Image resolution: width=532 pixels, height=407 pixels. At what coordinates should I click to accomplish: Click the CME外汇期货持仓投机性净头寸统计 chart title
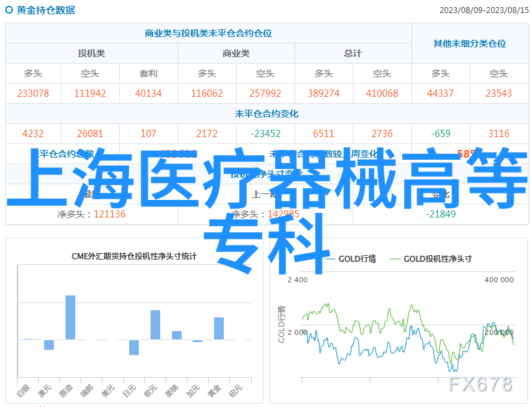[x=134, y=256]
